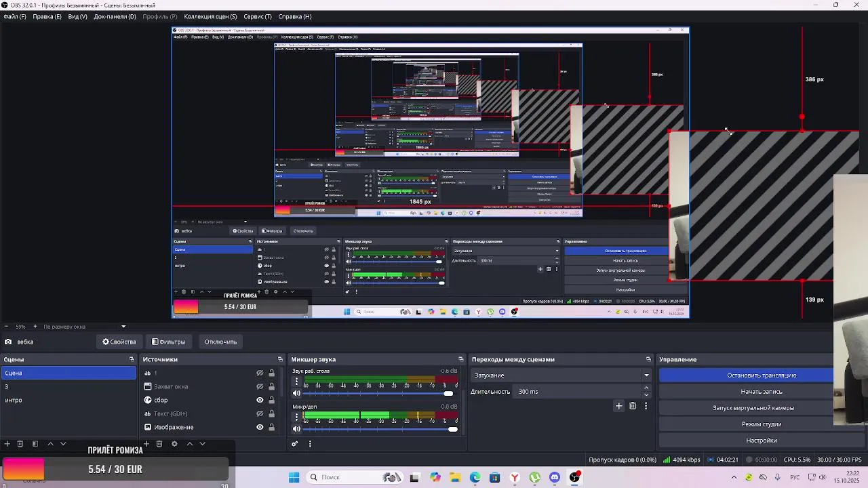868x488 pixels.
Task: Show the Текст (GDI+) source
Action: point(260,413)
